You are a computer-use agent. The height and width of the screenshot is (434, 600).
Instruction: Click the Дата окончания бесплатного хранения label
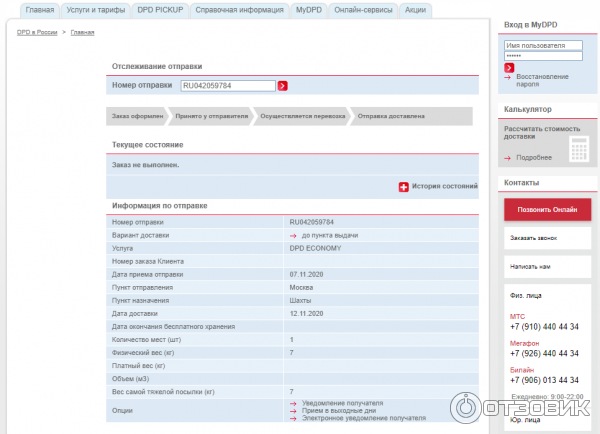(173, 326)
